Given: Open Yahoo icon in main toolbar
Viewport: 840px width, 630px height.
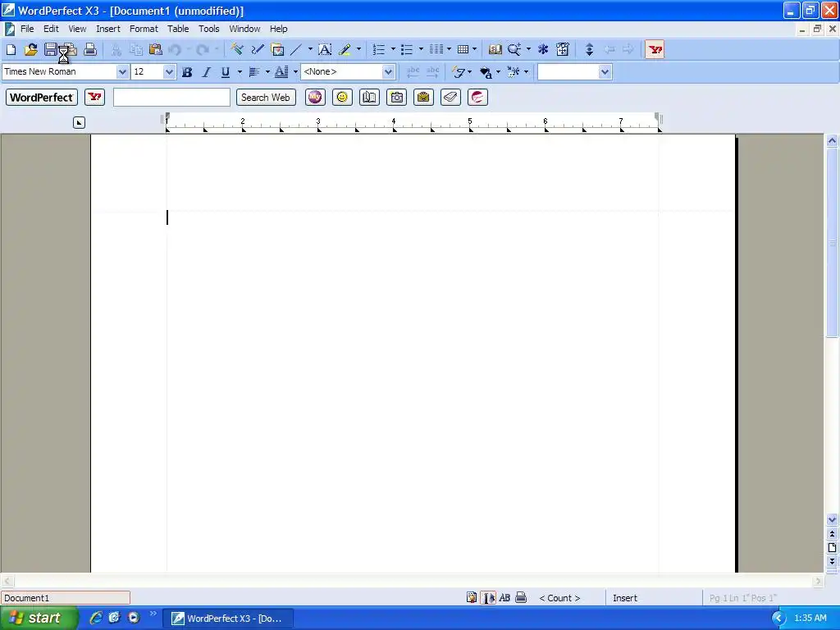Looking at the screenshot, I should coord(655,50).
